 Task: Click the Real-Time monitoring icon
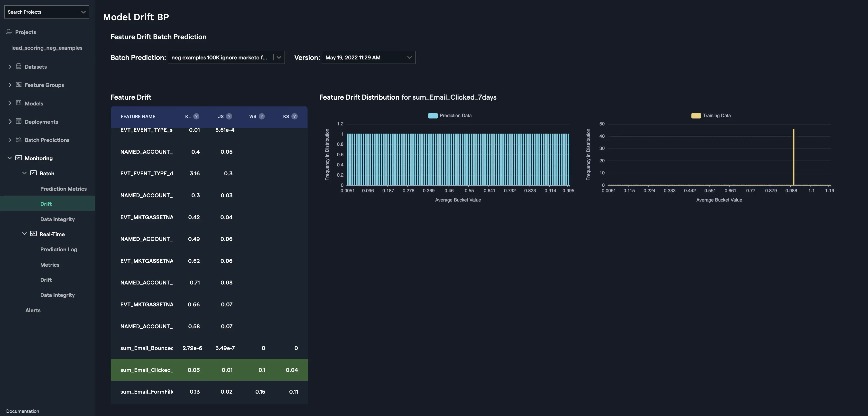(33, 234)
